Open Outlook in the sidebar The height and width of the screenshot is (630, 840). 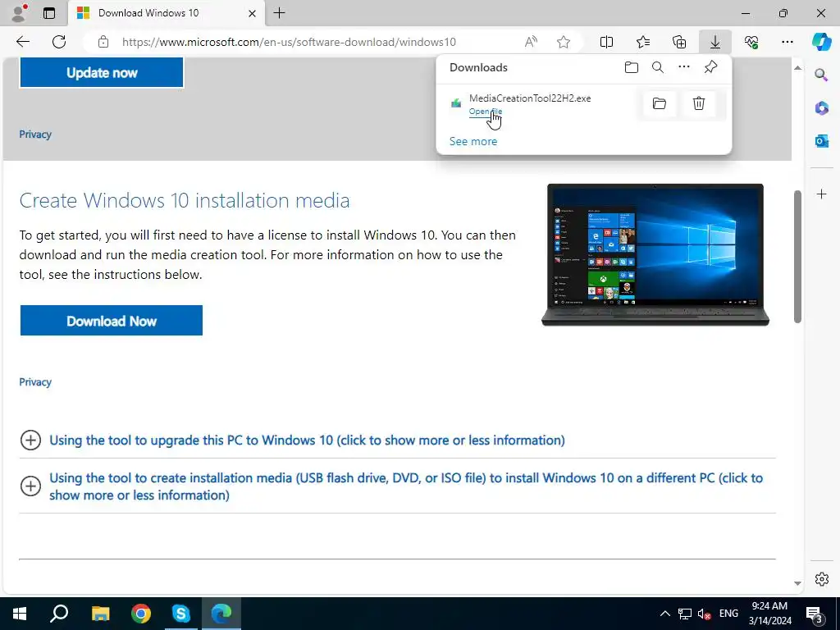[x=821, y=141]
